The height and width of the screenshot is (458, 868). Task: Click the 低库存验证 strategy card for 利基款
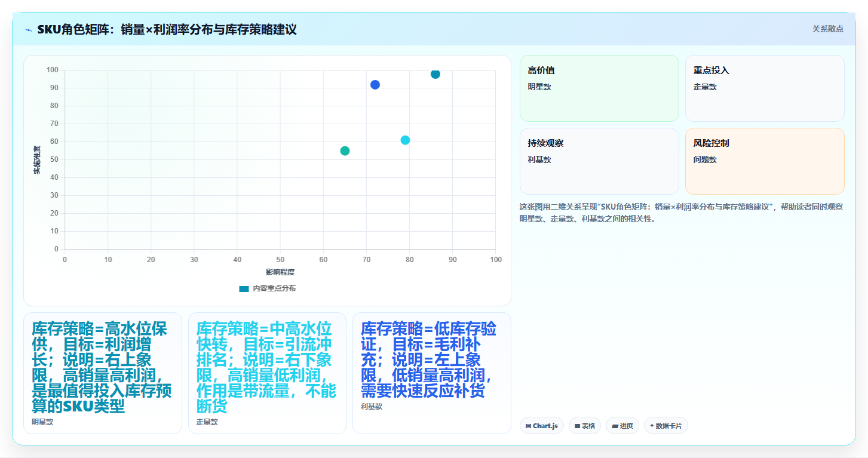coord(432,373)
